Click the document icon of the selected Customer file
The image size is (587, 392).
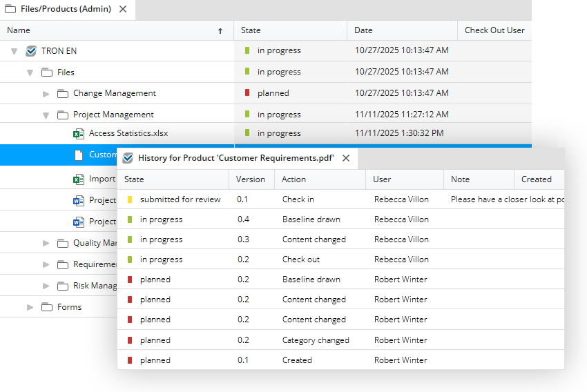point(79,155)
